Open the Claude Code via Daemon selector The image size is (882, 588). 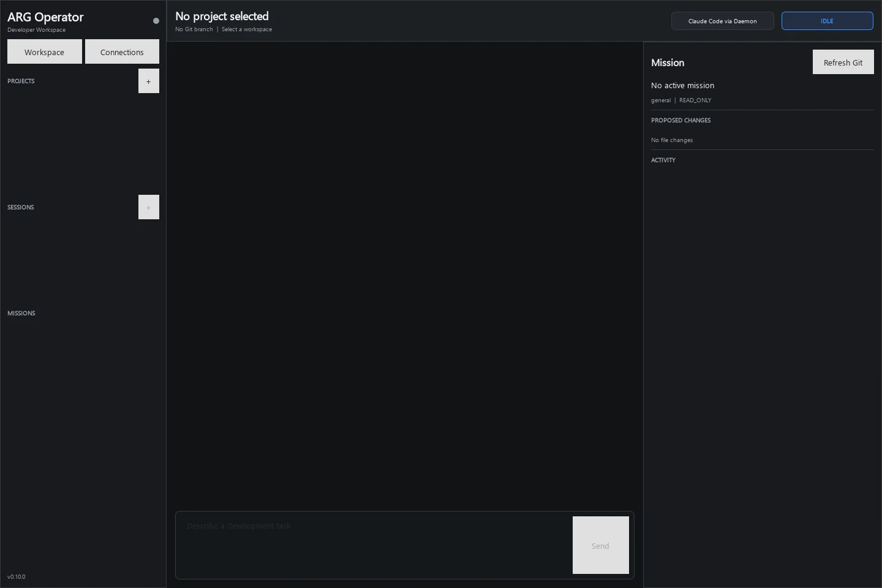coord(723,21)
